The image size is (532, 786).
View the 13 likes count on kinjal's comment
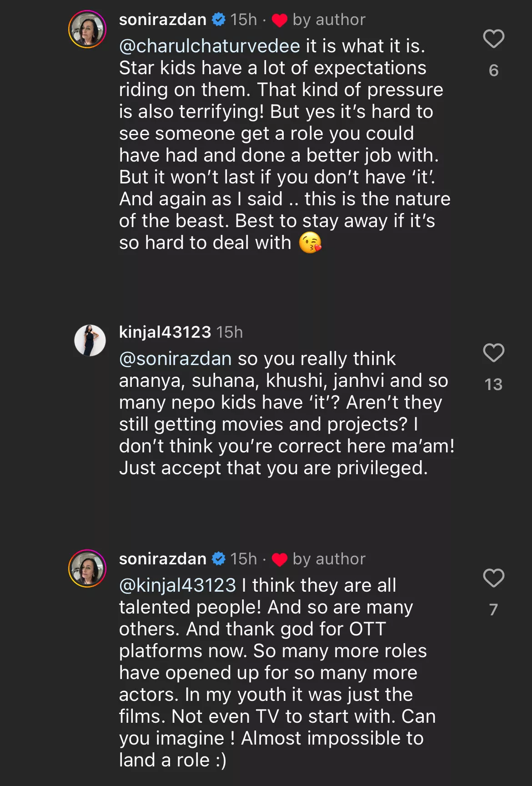coord(493,385)
